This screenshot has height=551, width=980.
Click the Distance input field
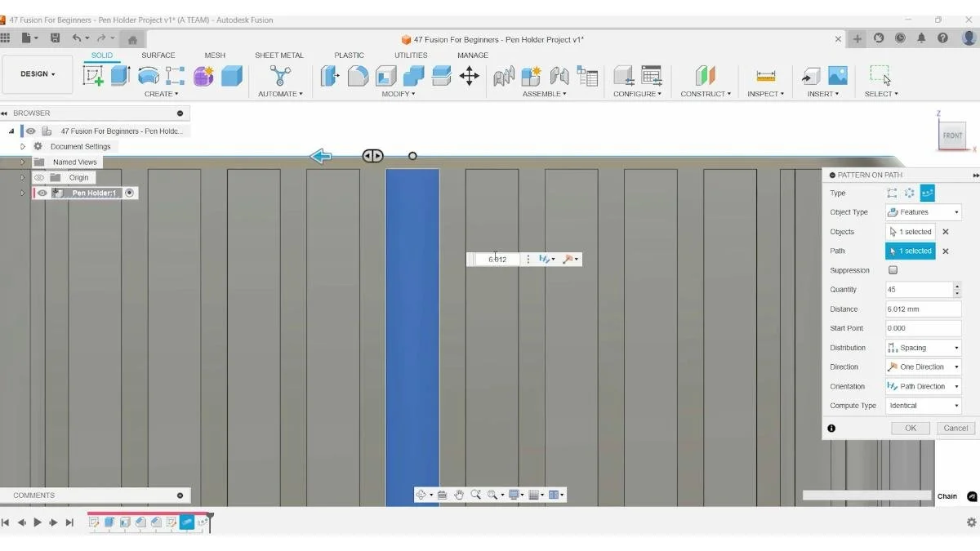(924, 309)
